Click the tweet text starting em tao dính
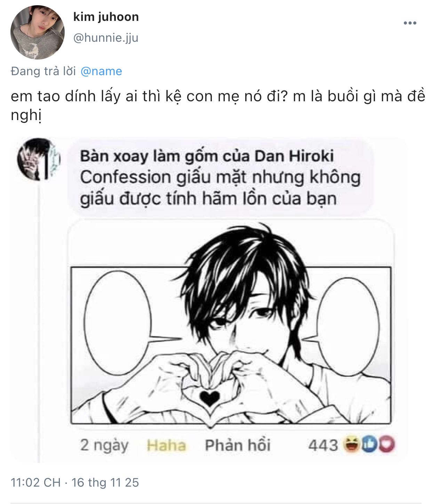The width and height of the screenshot is (432, 504). point(218,105)
